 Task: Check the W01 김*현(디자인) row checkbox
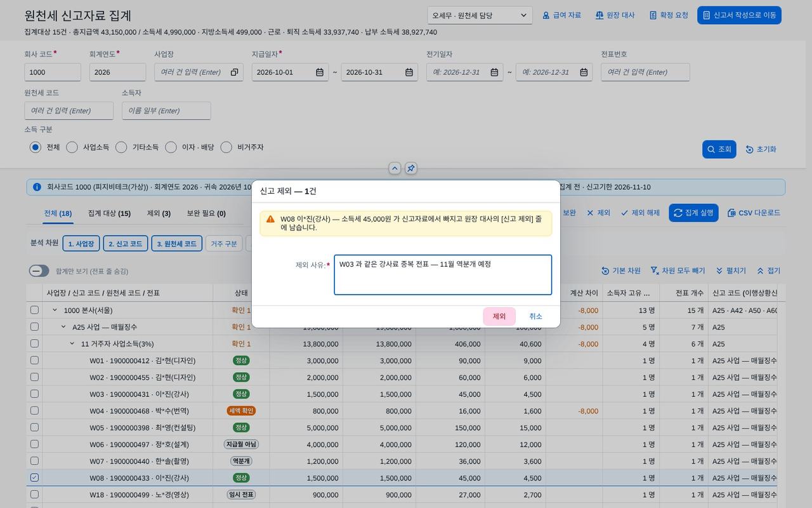pos(35,360)
